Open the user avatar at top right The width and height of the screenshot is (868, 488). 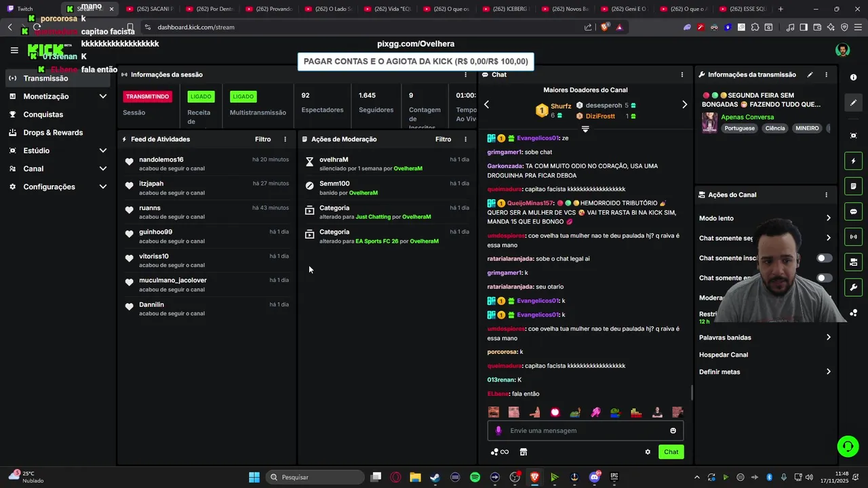[842, 50]
